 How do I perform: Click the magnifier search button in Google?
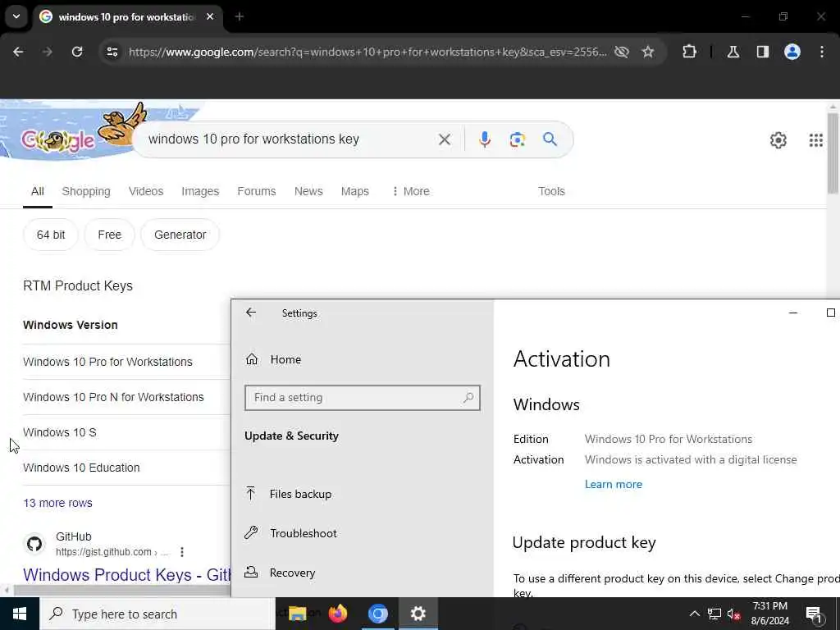(550, 139)
